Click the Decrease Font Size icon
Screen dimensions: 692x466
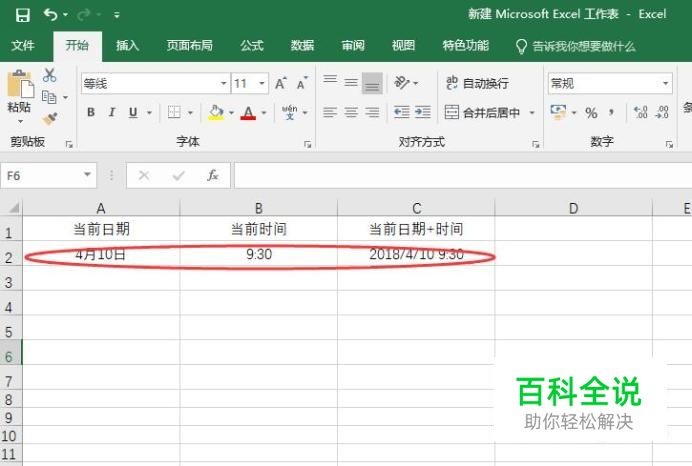tap(302, 83)
